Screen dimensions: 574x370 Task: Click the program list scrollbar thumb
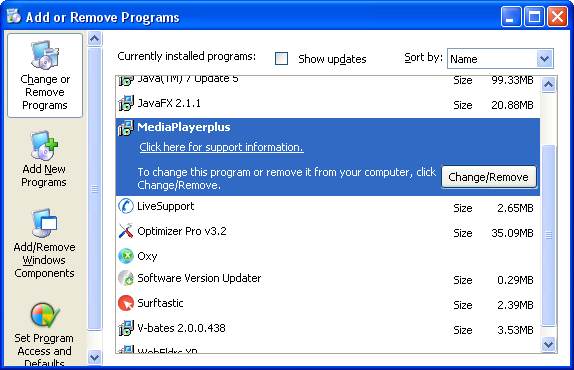[548, 235]
